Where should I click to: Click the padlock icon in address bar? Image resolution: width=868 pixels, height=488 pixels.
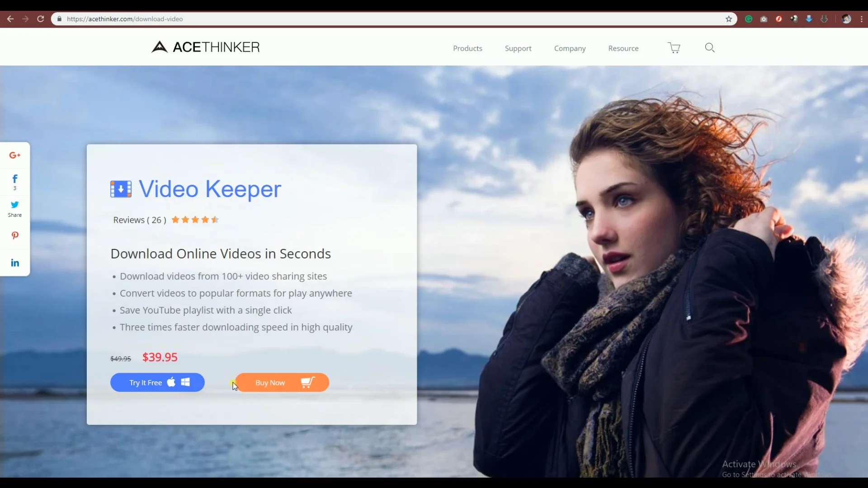point(59,19)
